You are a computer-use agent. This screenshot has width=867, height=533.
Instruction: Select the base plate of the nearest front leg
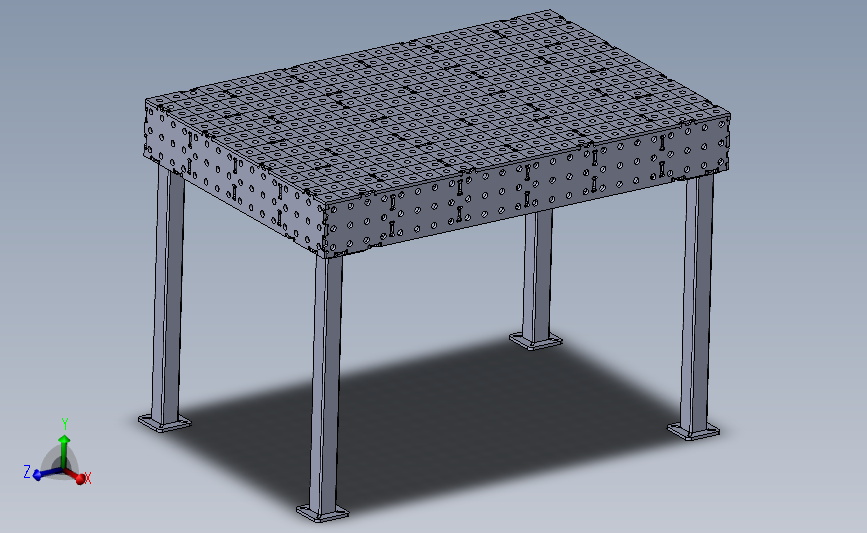click(323, 513)
